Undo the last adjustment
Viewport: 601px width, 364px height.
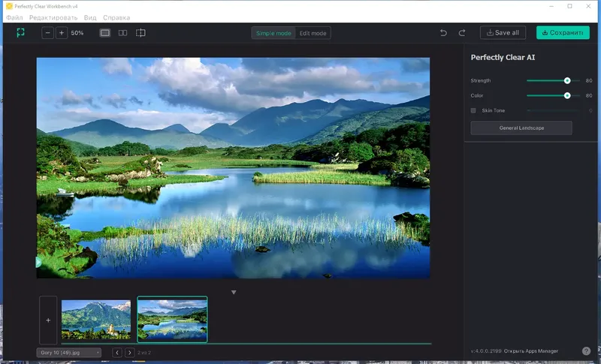(x=443, y=33)
